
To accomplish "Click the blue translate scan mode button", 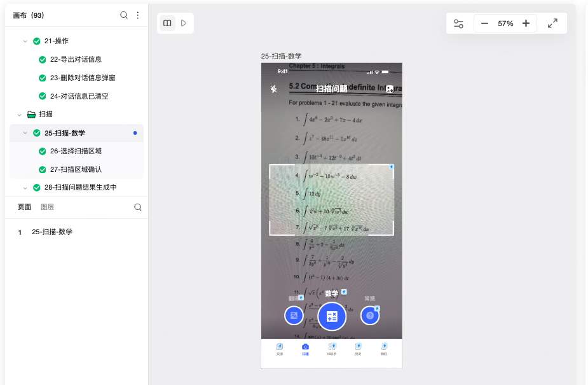I will 294,316.
